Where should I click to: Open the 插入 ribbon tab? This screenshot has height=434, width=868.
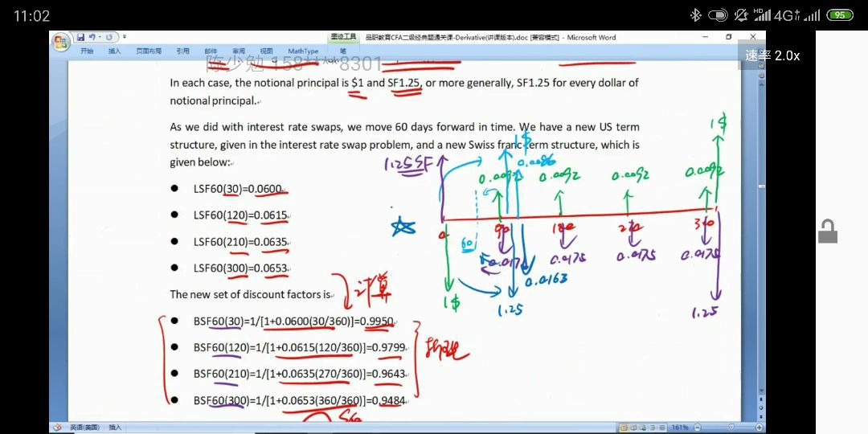point(115,51)
